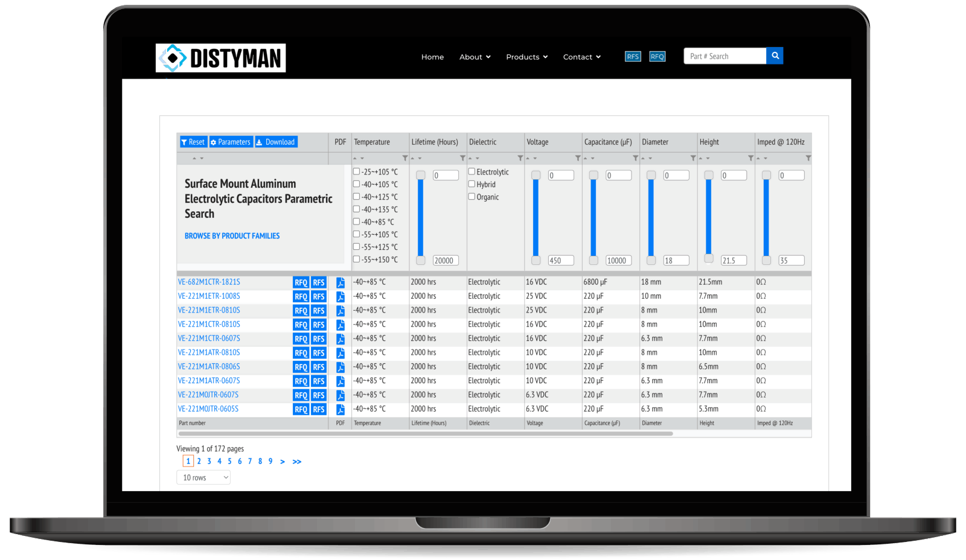Click the filter funnel icon under Voltage
966x560 pixels.
click(x=578, y=158)
